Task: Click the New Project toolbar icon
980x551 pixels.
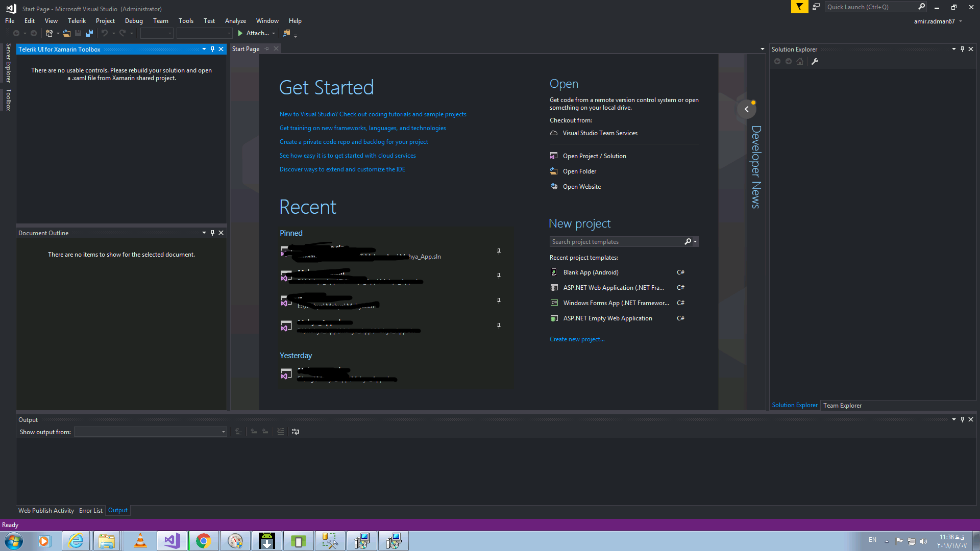Action: pyautogui.click(x=49, y=33)
